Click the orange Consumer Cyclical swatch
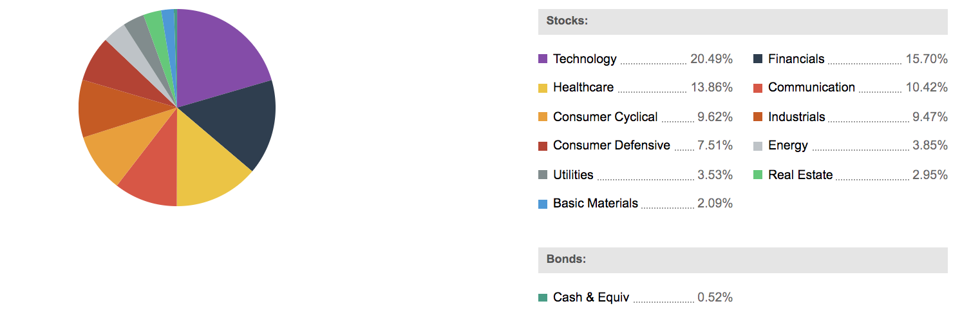This screenshot has height=317, width=980. click(543, 117)
